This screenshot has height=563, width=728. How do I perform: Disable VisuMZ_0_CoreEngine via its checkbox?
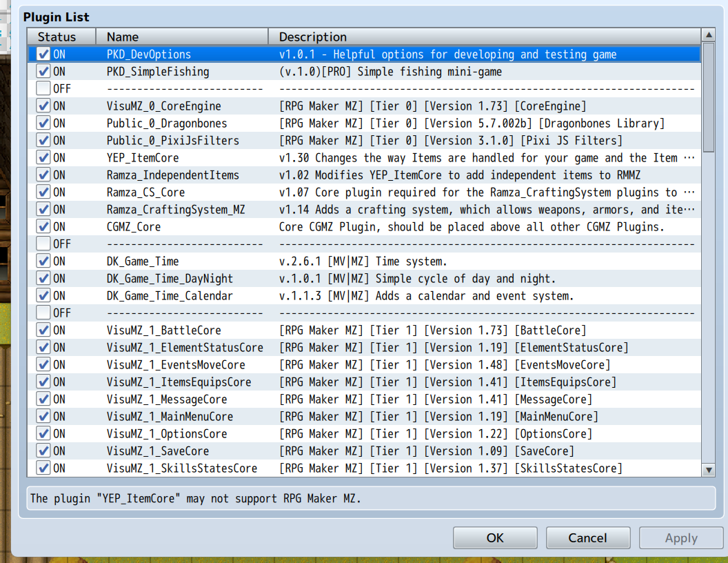[43, 106]
